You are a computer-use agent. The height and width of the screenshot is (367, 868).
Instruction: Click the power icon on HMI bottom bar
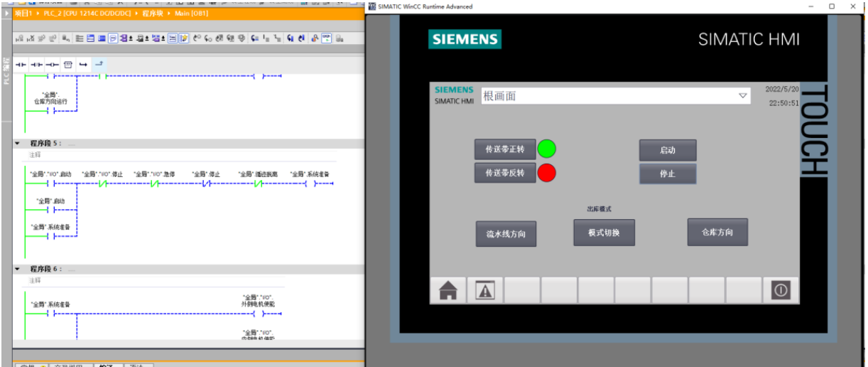[x=781, y=289]
